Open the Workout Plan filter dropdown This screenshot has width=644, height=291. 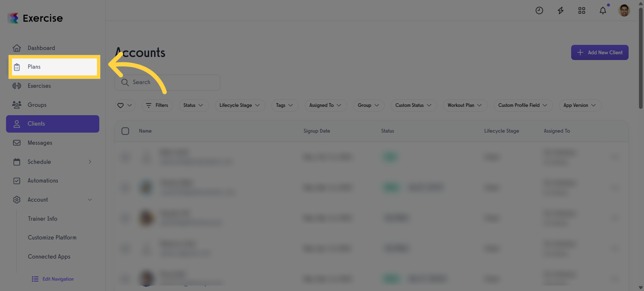pyautogui.click(x=465, y=105)
